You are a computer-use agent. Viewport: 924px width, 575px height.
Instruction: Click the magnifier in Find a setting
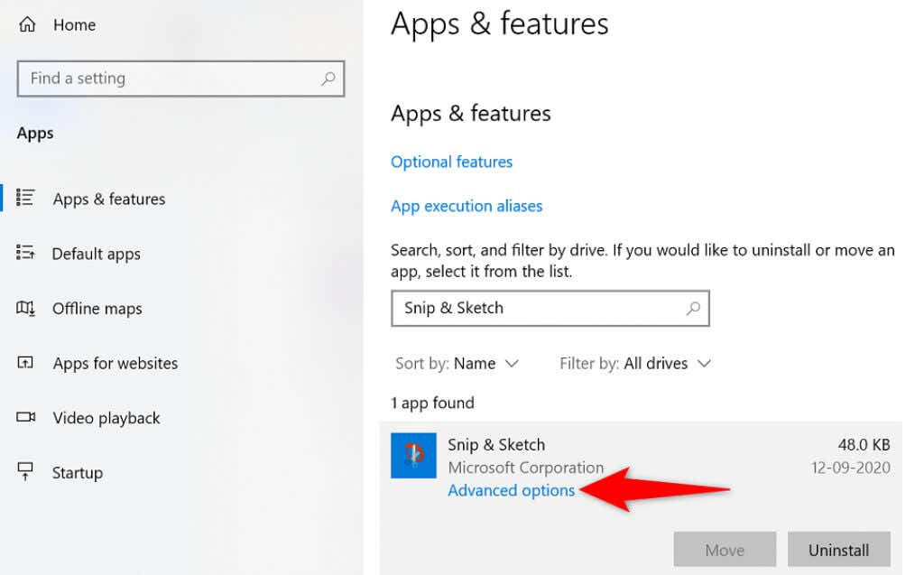[x=329, y=79]
